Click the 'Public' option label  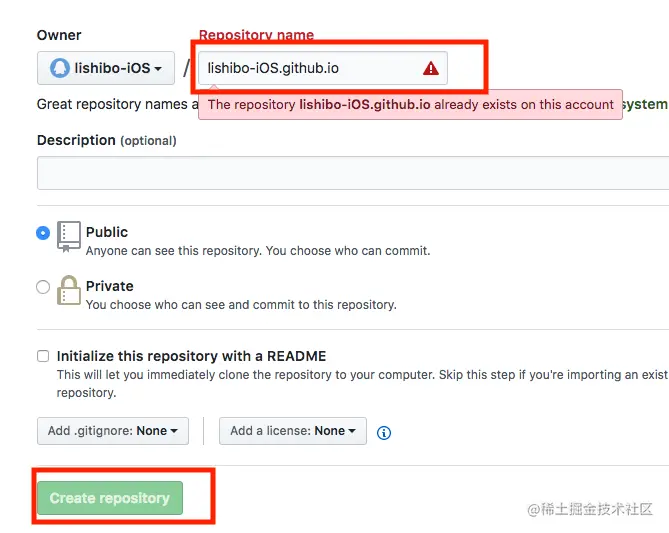pos(107,232)
